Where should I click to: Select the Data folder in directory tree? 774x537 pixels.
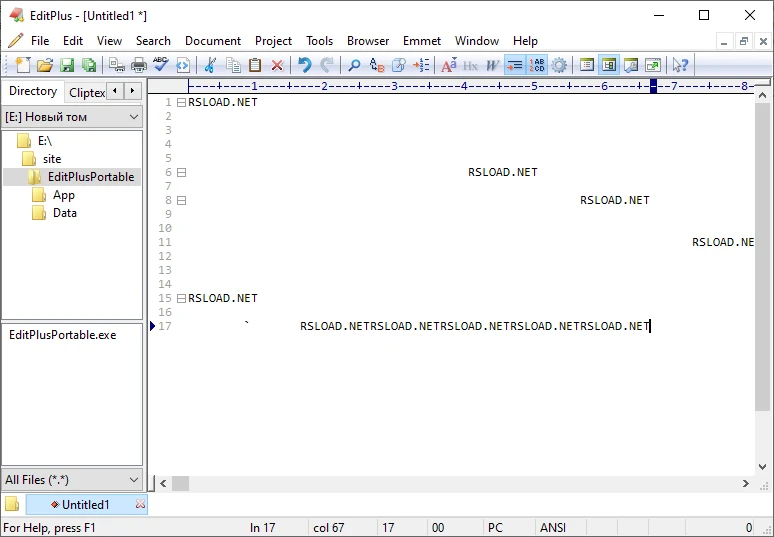tap(64, 213)
